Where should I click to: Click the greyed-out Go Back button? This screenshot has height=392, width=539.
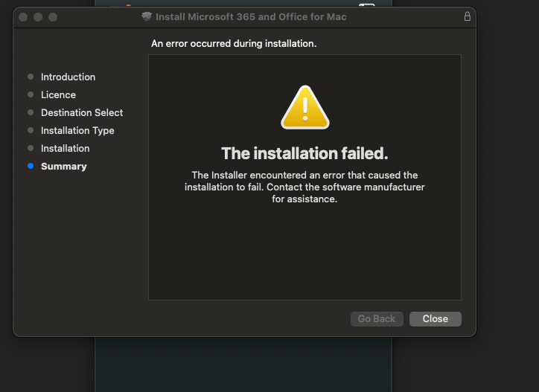(x=377, y=319)
